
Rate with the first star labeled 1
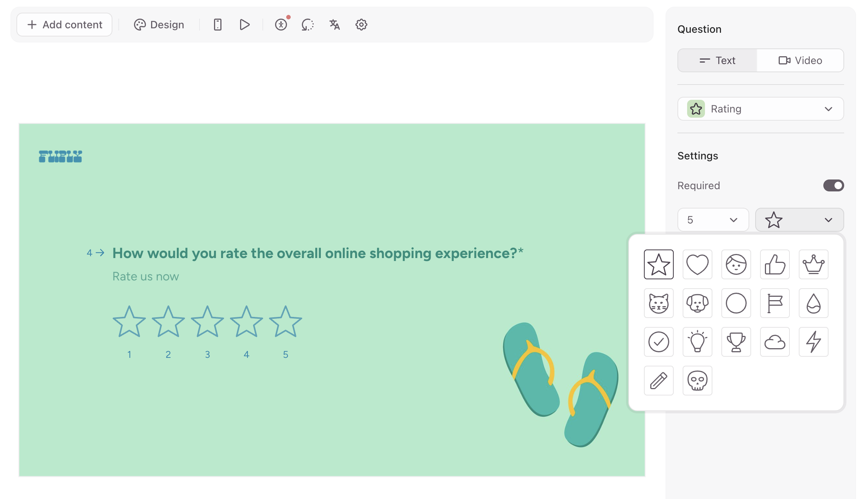[129, 321]
